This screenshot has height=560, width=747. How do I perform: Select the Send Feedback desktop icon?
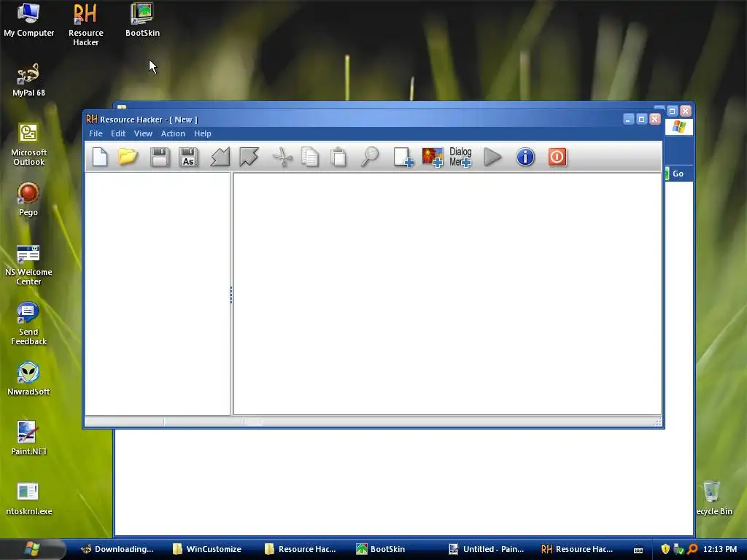(28, 324)
